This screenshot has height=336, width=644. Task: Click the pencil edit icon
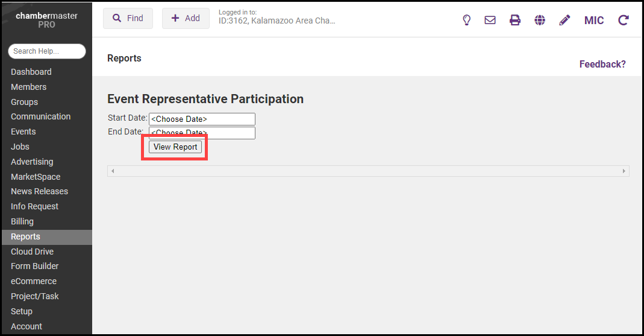click(564, 20)
